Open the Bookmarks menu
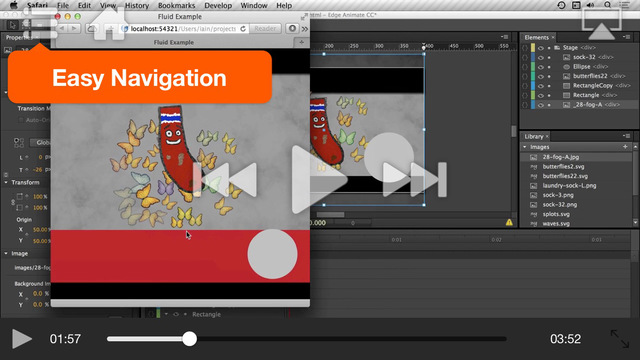This screenshot has height=360, width=640. pos(176,5)
